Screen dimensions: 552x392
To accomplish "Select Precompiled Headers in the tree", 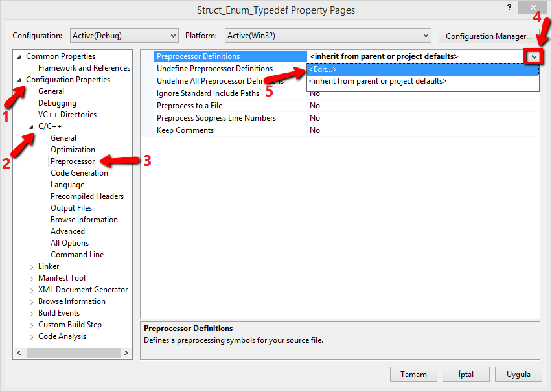I will click(87, 196).
